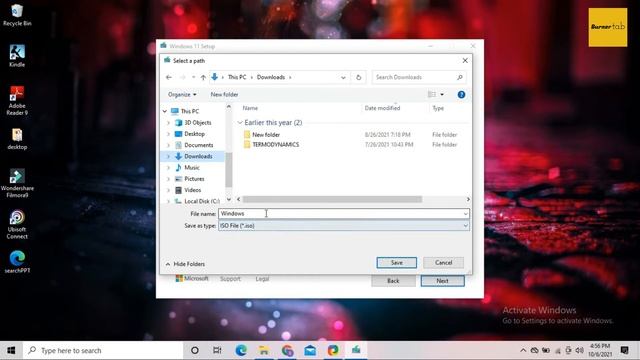Expand the address bar history dropdown
Viewport: 640px width, 360px height.
coord(343,77)
